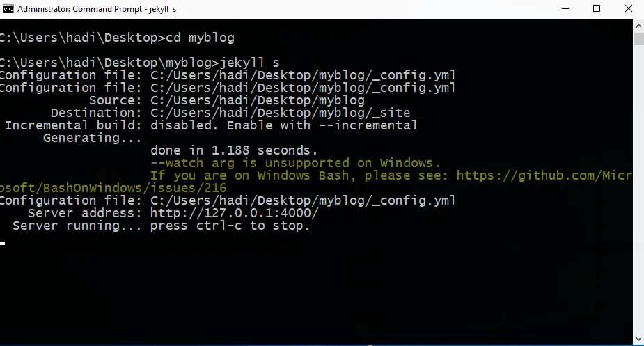
Task: Click the 'jekyll s' command text
Action: tap(250, 63)
